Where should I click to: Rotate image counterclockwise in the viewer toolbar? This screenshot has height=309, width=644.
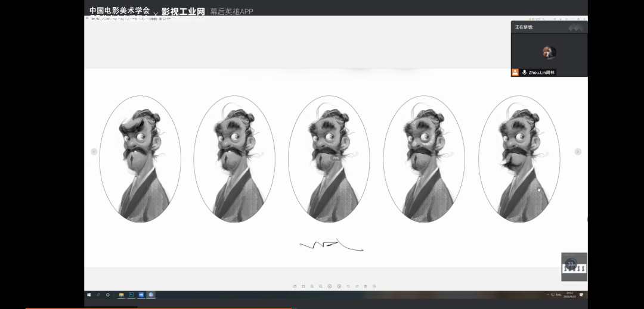[348, 286]
